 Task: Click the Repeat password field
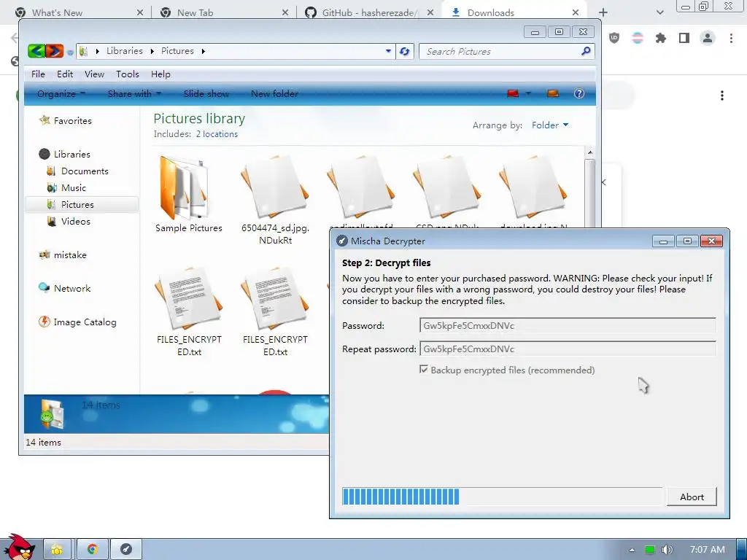click(568, 349)
